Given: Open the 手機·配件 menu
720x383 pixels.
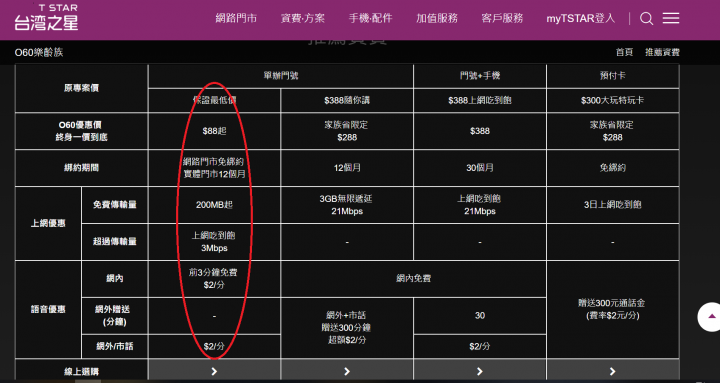Looking at the screenshot, I should pyautogui.click(x=370, y=18).
